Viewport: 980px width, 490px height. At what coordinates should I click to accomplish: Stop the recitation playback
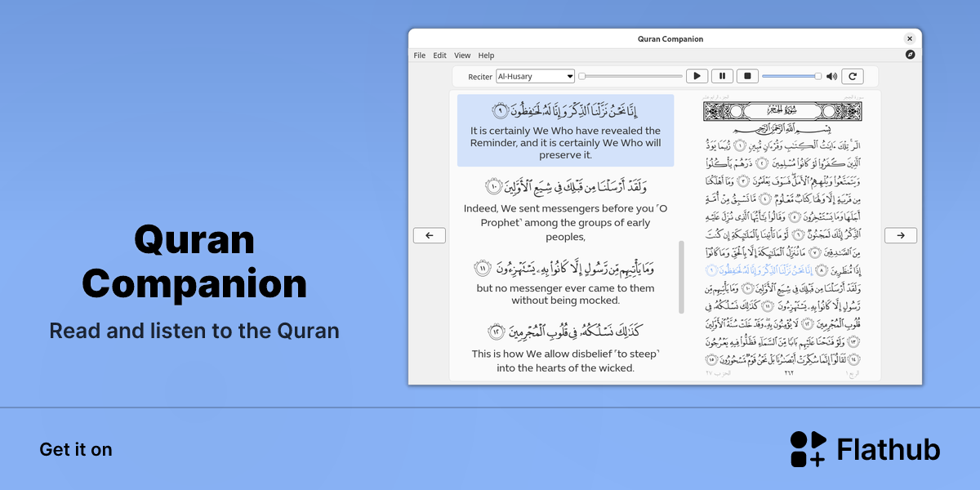pyautogui.click(x=747, y=76)
